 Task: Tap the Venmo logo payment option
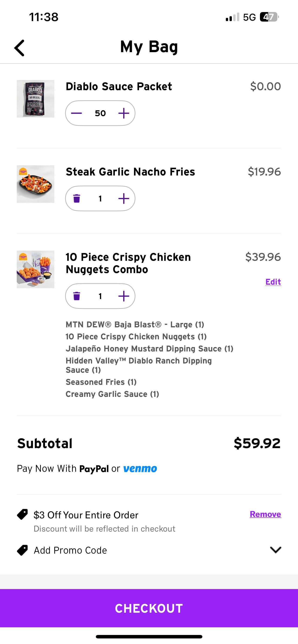[140, 469]
